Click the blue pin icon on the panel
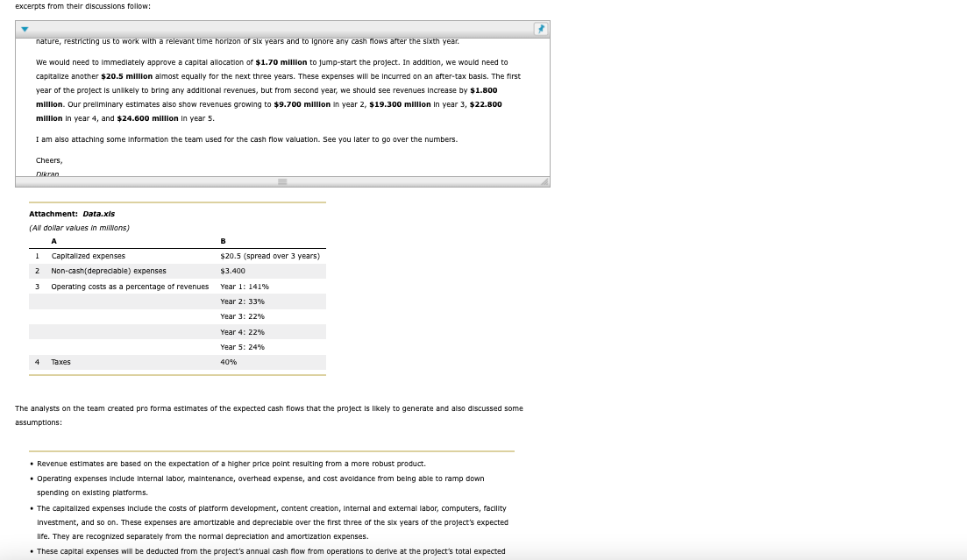Screen dimensions: 967x560 pos(541,28)
